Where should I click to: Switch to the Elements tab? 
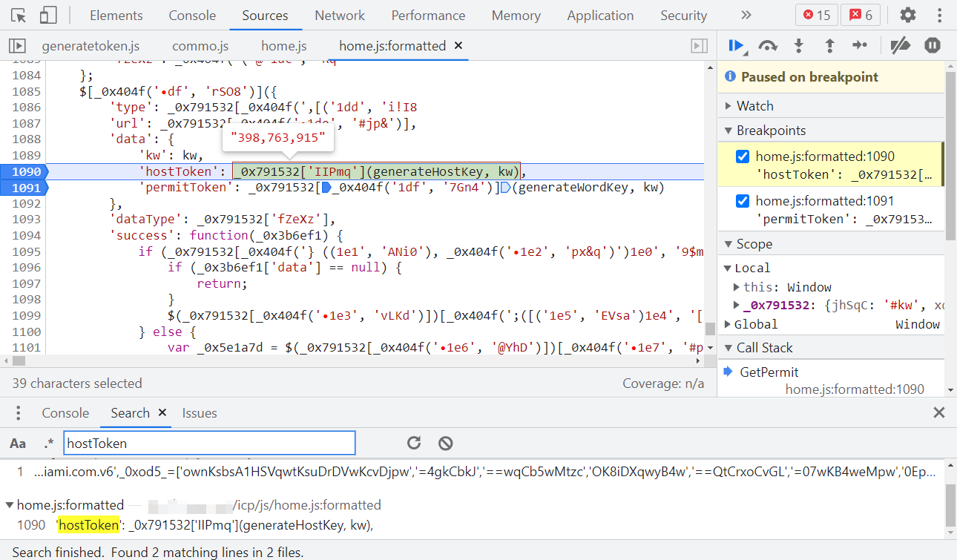coord(116,15)
